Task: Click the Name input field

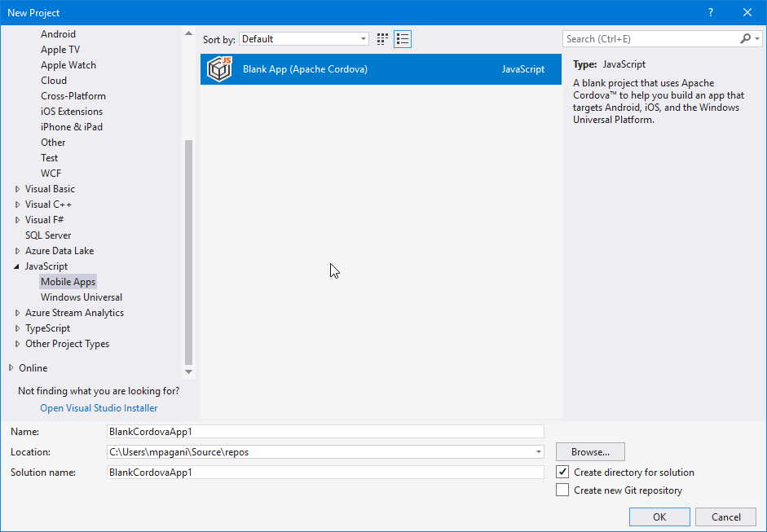Action: [x=325, y=431]
